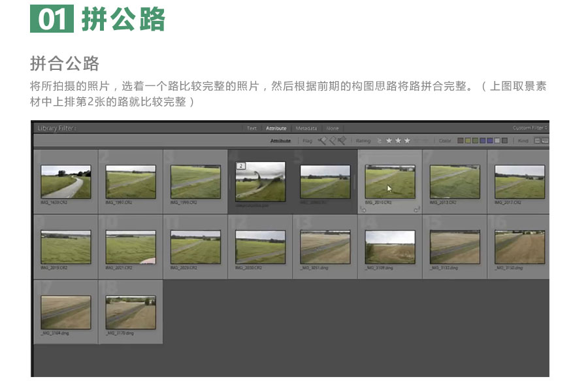Image resolution: width=588 pixels, height=381 pixels.
Task: Select None to disable filters
Action: point(333,128)
